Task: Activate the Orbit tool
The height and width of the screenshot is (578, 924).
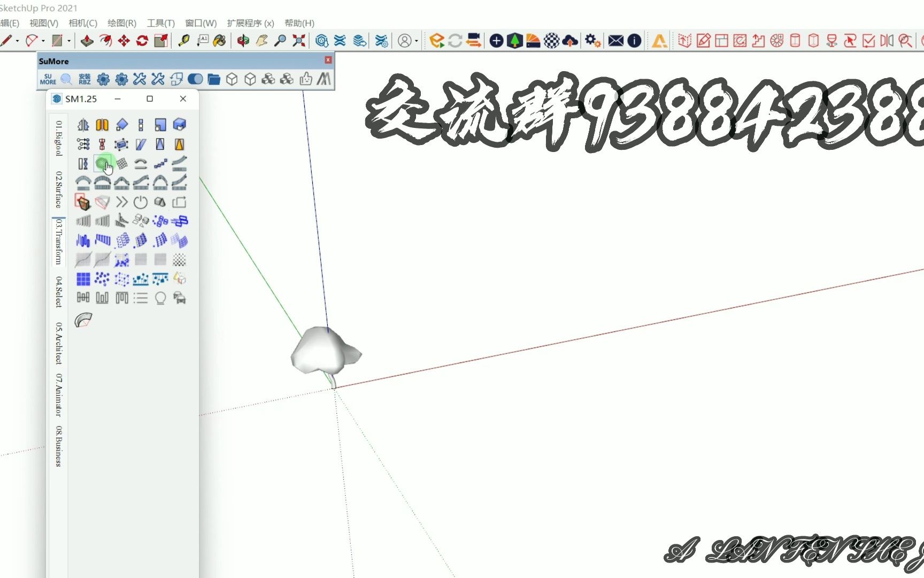Action: 243,41
